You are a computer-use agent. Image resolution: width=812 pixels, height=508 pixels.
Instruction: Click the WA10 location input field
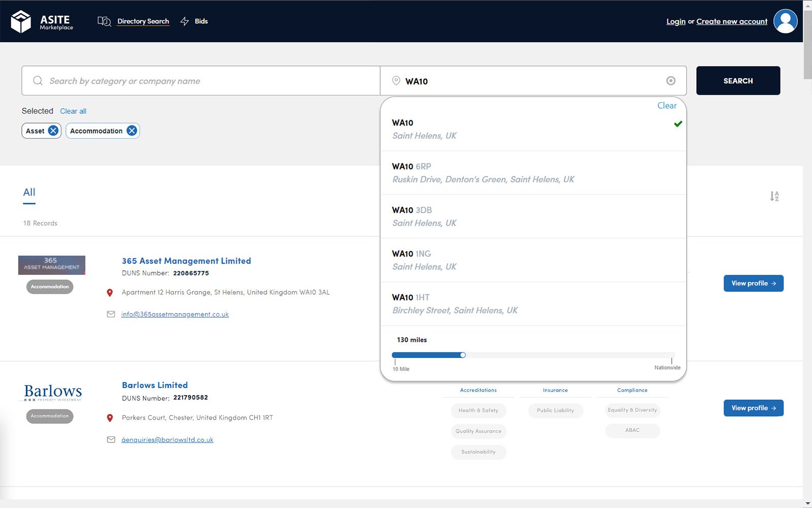[533, 81]
